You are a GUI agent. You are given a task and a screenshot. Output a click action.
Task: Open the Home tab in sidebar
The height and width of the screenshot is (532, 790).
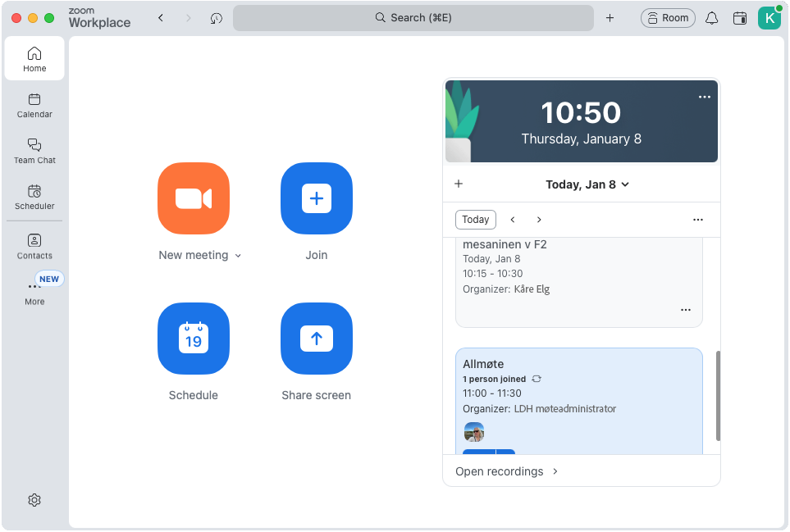pyautogui.click(x=34, y=59)
